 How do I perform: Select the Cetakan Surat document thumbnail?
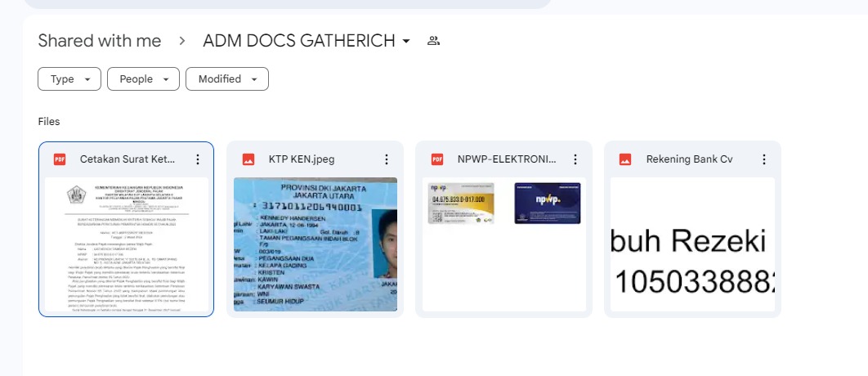click(x=126, y=244)
